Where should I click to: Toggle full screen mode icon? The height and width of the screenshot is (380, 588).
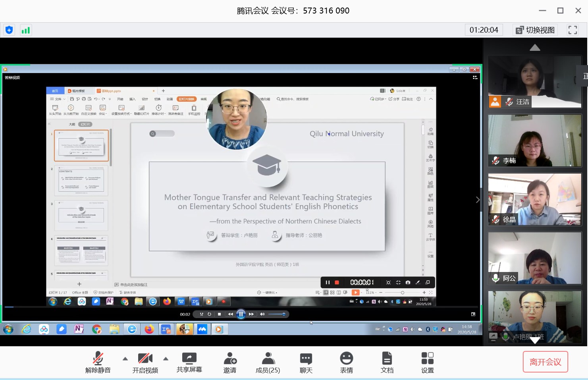[573, 30]
